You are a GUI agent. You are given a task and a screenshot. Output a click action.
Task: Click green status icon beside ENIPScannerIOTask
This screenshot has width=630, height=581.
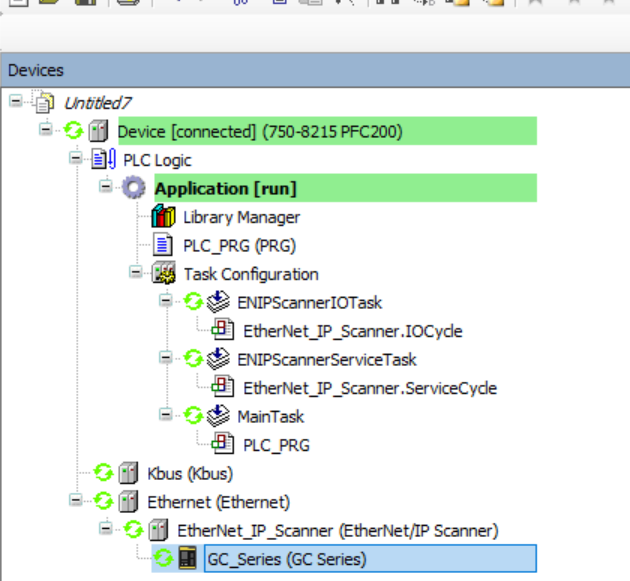click(x=193, y=301)
